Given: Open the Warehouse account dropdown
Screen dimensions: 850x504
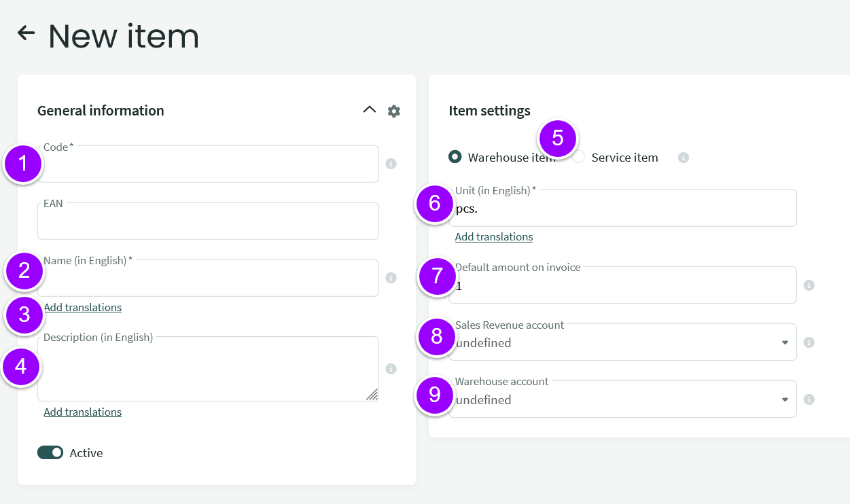Looking at the screenshot, I should (622, 400).
